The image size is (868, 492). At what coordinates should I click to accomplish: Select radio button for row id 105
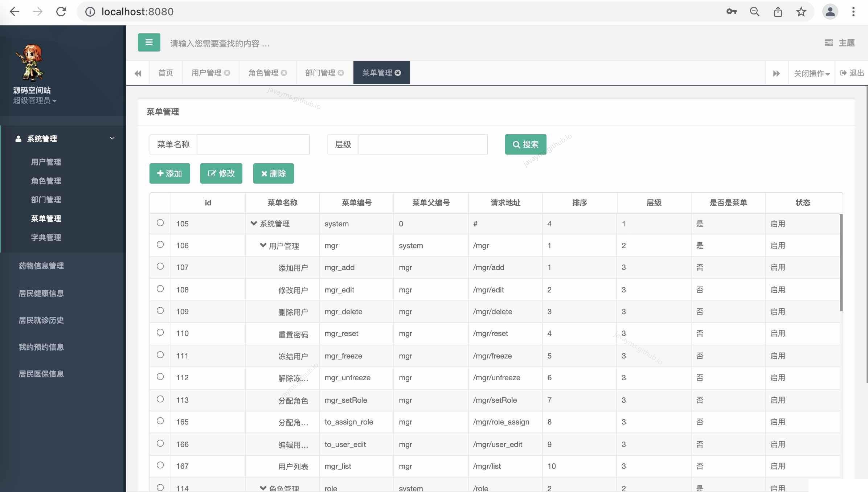(x=160, y=223)
